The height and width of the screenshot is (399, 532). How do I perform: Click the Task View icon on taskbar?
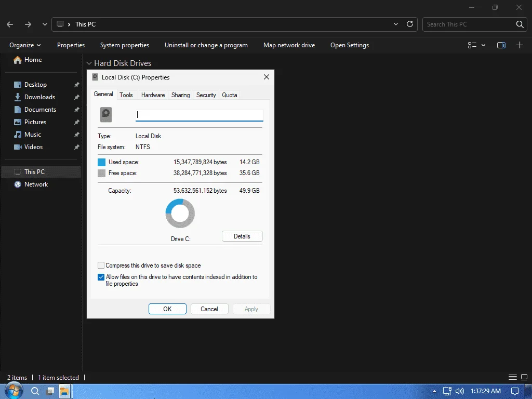[x=50, y=391]
